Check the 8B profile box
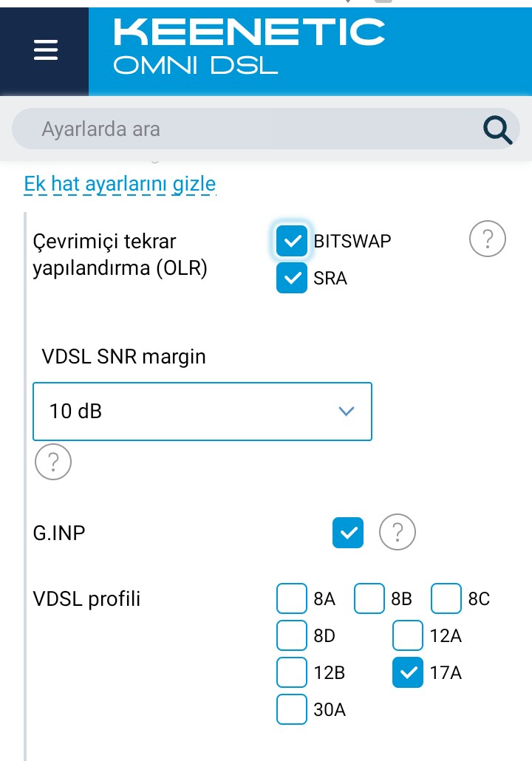This screenshot has height=761, width=532. click(x=369, y=598)
